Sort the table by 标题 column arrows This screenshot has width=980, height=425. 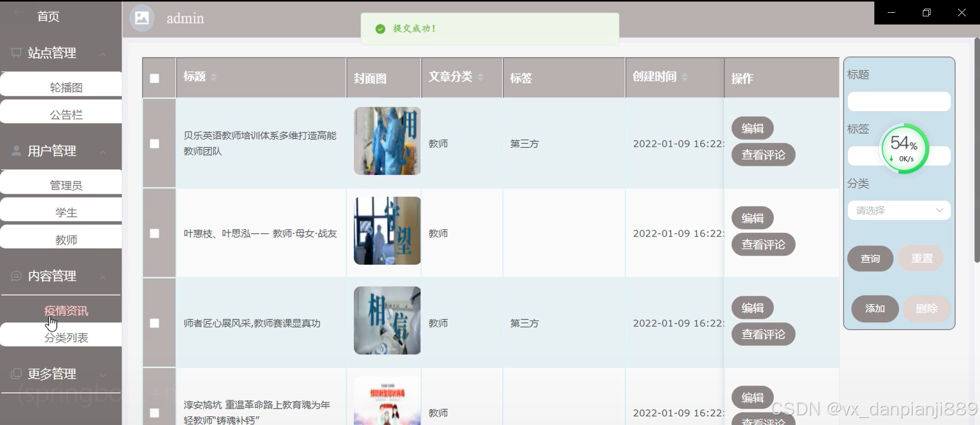click(x=214, y=77)
